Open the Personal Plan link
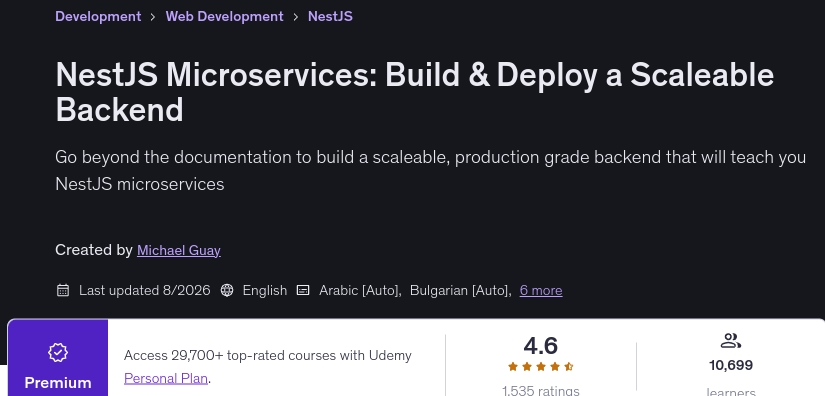 166,378
